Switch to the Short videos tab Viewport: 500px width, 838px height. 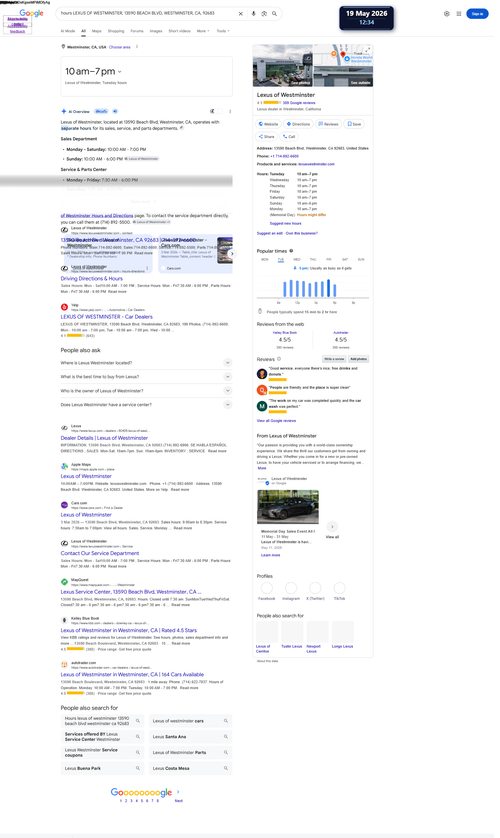(x=179, y=31)
